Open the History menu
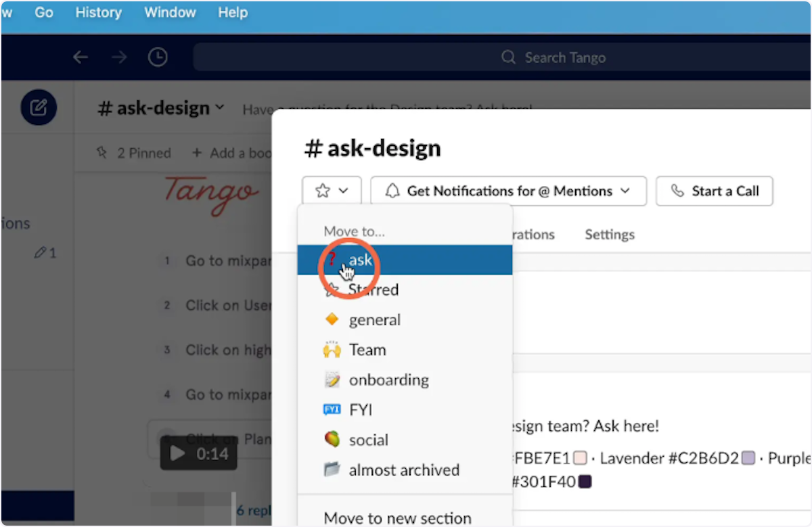This screenshot has width=812, height=527. point(98,12)
